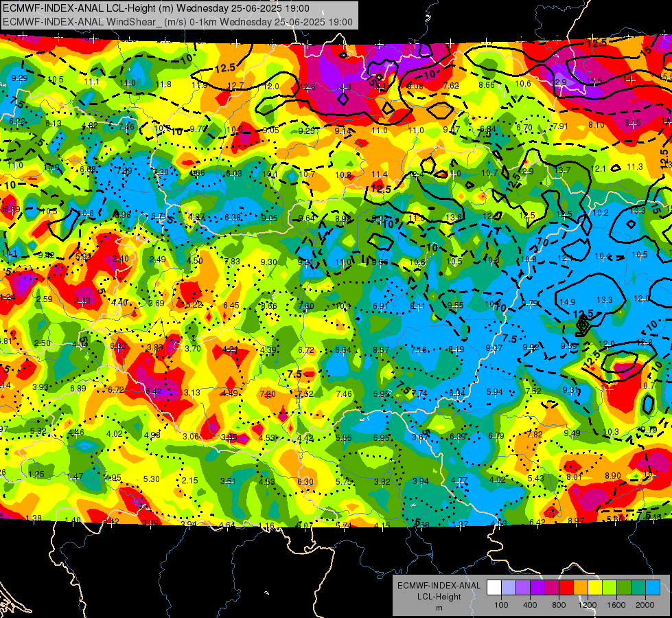This screenshot has height=618, width=672.
Task: Click the wind shear value "4.82"
Action: pyautogui.click(x=89, y=126)
